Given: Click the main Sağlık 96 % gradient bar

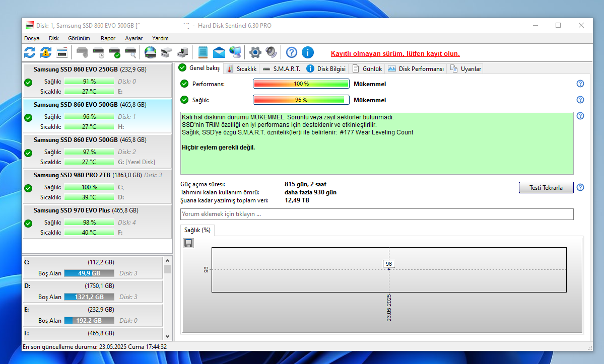Looking at the screenshot, I should [x=301, y=100].
